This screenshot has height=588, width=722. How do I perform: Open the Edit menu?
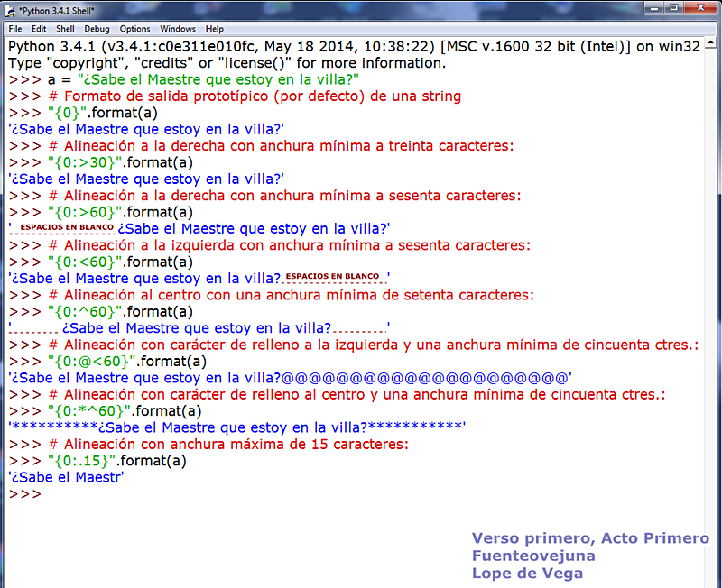(x=39, y=28)
